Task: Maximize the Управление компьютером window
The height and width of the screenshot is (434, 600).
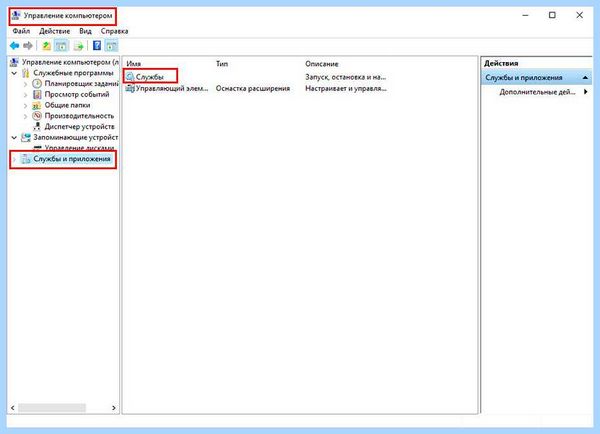Action: click(x=552, y=15)
